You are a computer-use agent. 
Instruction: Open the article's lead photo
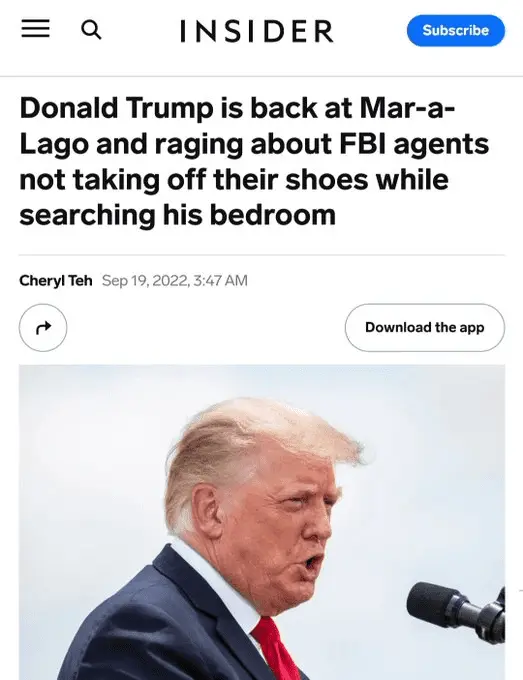262,522
